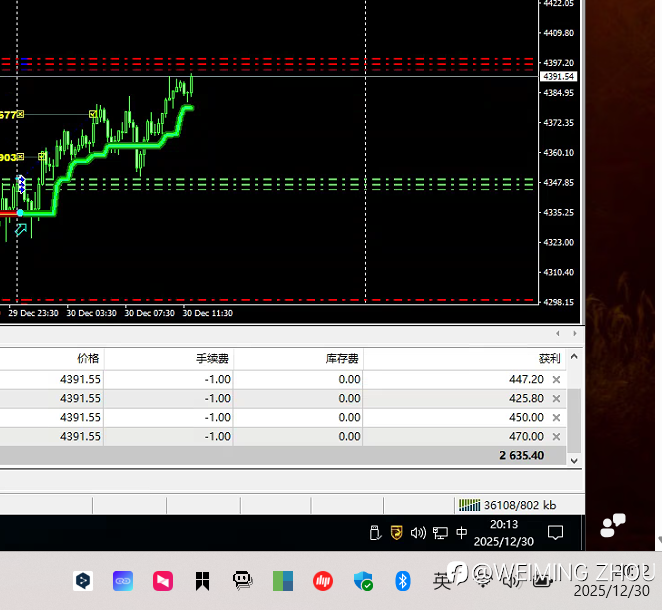Sort trades by 手续费 column header
The height and width of the screenshot is (610, 662).
pyautogui.click(x=213, y=358)
